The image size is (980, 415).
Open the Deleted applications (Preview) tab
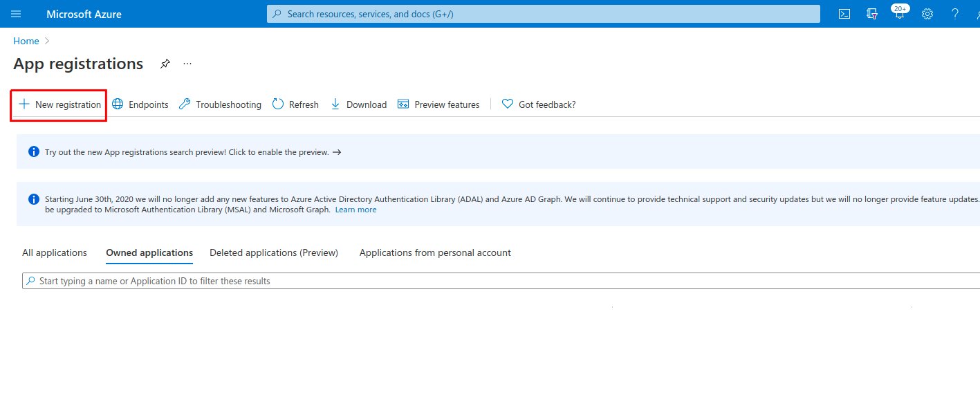tap(274, 252)
